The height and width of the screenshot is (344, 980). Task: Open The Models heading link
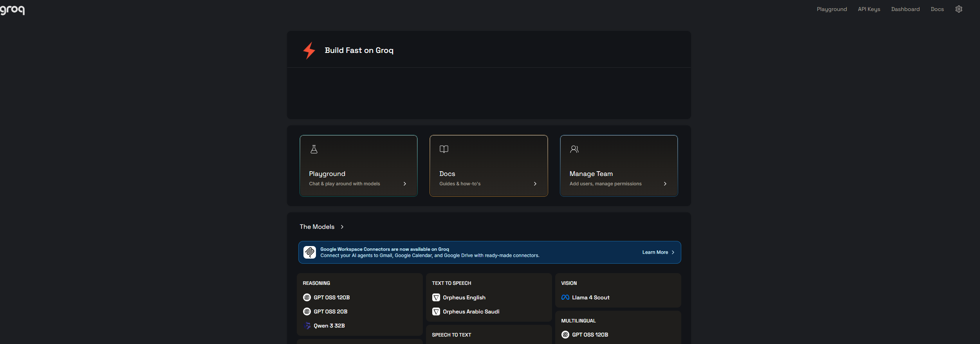point(317,227)
